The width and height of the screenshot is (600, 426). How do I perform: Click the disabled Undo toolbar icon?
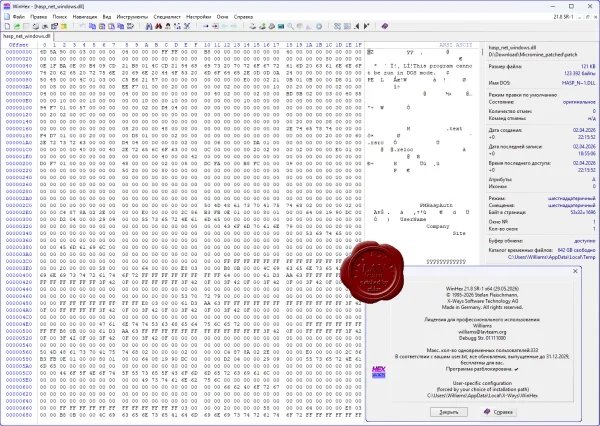click(83, 26)
